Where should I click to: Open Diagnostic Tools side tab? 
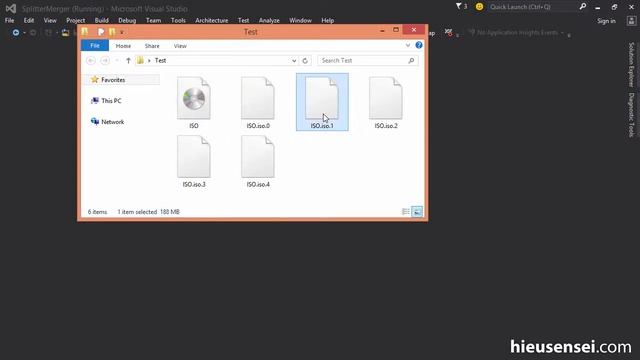click(631, 115)
